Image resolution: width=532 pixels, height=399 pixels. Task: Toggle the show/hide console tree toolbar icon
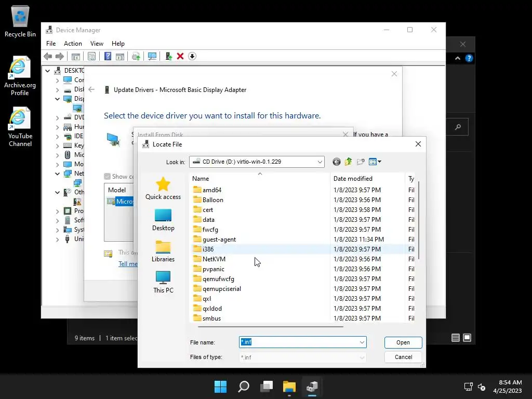click(76, 56)
